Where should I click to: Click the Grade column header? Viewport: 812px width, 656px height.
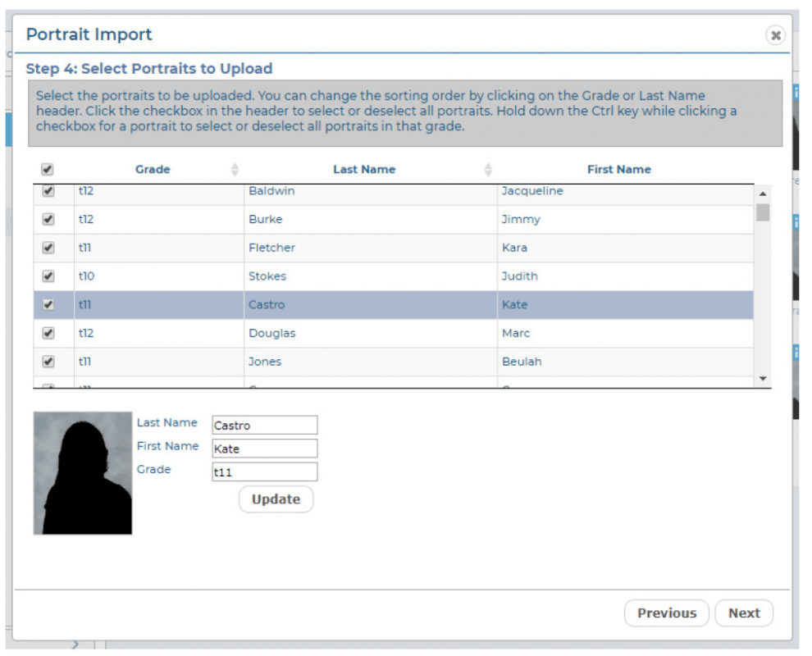click(x=153, y=170)
